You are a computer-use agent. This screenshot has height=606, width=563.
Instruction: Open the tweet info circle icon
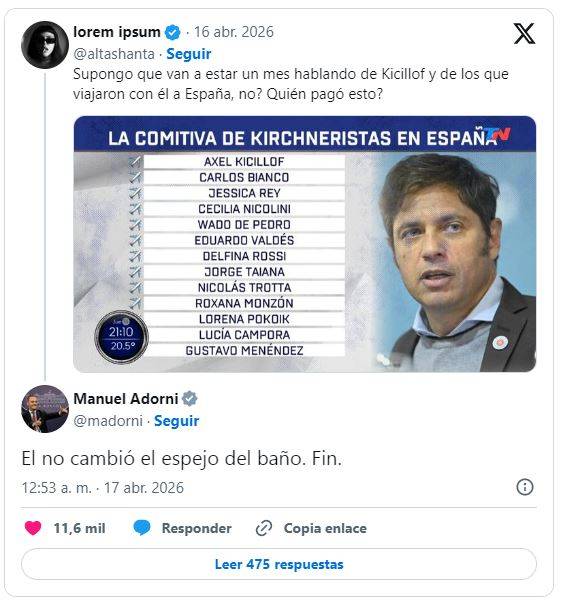(x=525, y=487)
